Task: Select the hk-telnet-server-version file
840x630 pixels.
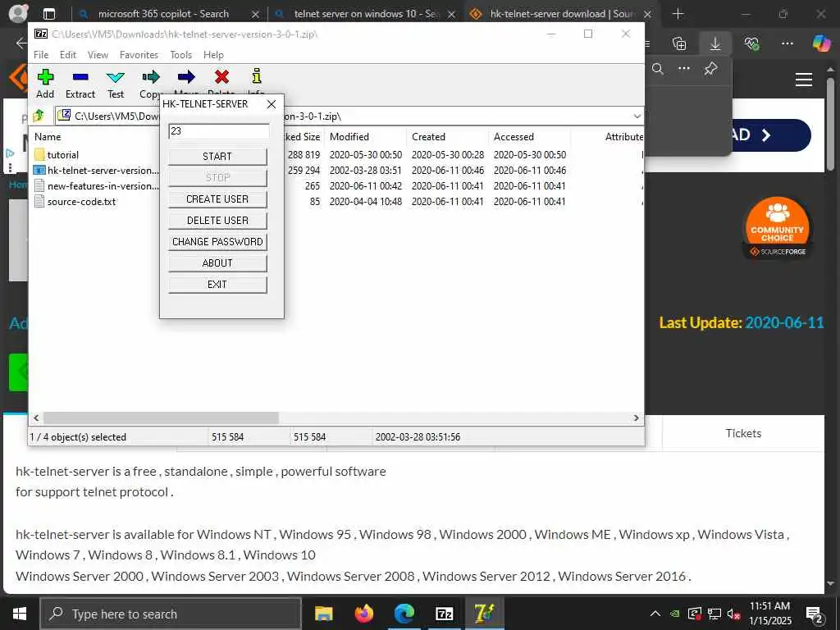Action: pyautogui.click(x=97, y=171)
